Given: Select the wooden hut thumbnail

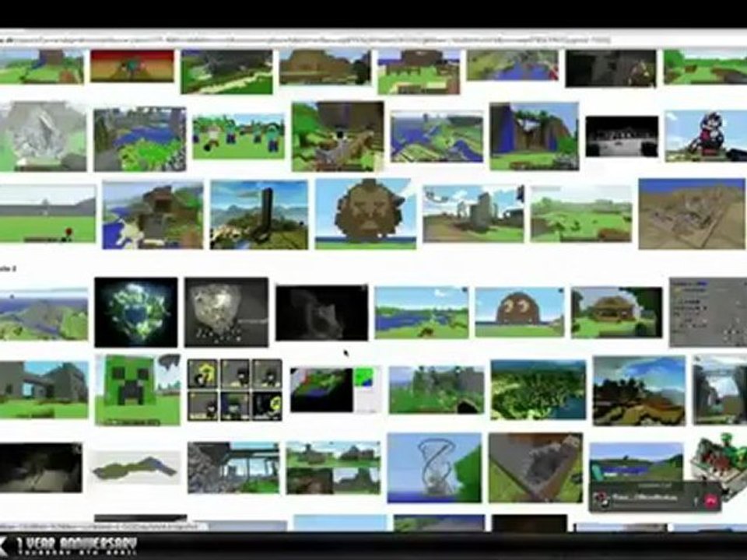Looking at the screenshot, I should tap(616, 312).
